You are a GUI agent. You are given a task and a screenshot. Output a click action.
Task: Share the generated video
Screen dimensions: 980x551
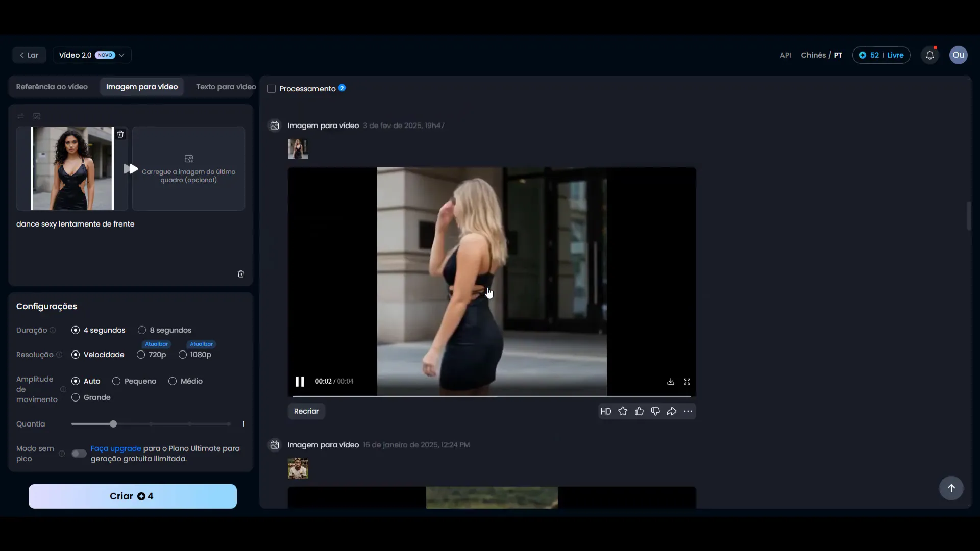click(x=672, y=411)
